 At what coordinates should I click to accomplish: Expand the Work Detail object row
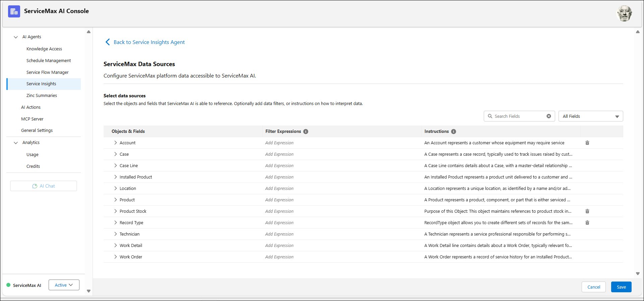coord(115,245)
